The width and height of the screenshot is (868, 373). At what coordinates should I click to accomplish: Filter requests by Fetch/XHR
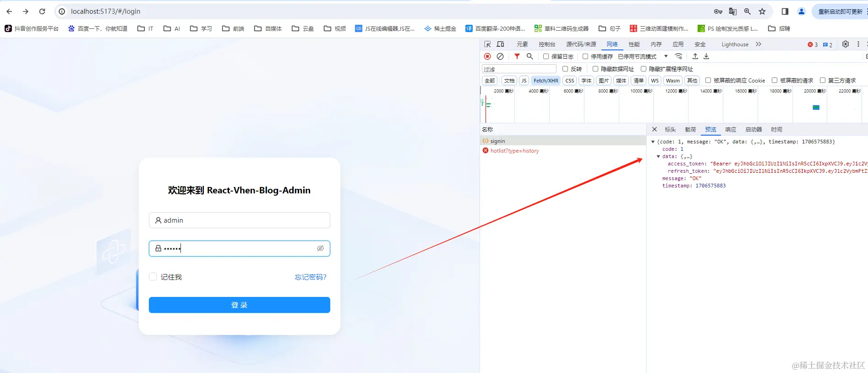click(x=546, y=81)
